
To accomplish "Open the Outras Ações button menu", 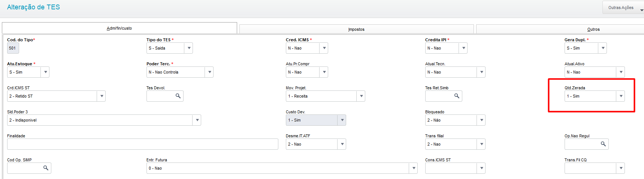I will 623,8.
